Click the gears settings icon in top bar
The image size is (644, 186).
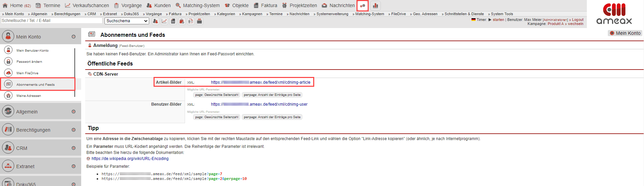coord(363,6)
